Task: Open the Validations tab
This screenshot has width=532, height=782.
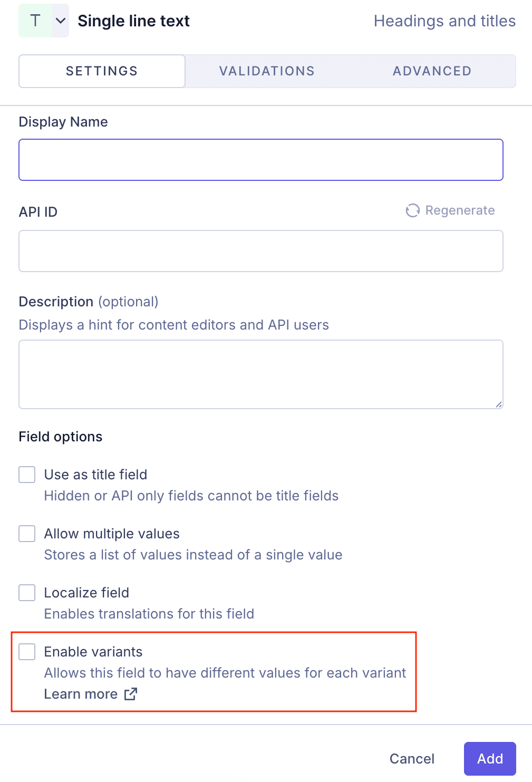Action: (267, 71)
